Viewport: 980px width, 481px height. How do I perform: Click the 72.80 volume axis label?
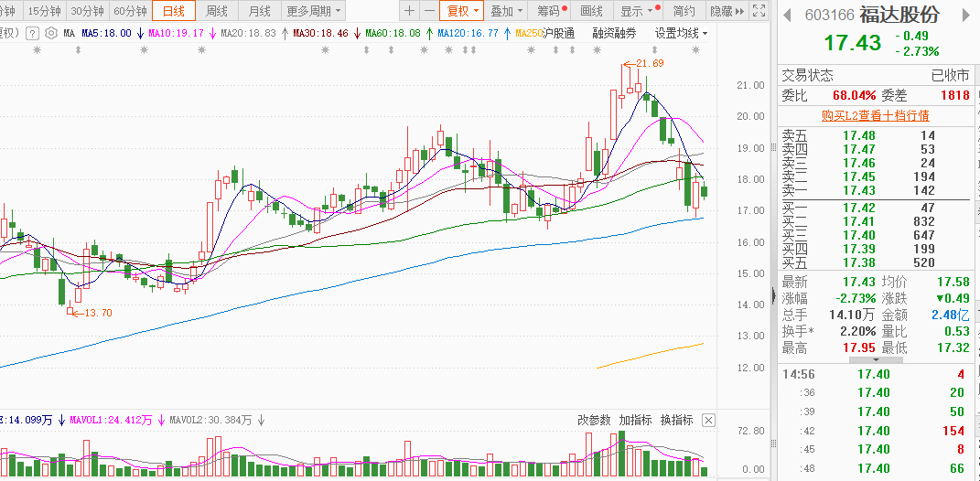click(x=750, y=431)
